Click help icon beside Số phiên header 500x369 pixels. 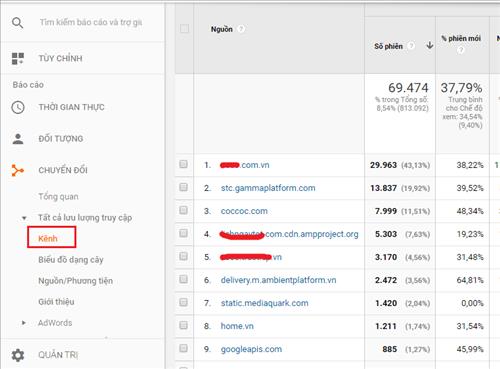(x=412, y=46)
